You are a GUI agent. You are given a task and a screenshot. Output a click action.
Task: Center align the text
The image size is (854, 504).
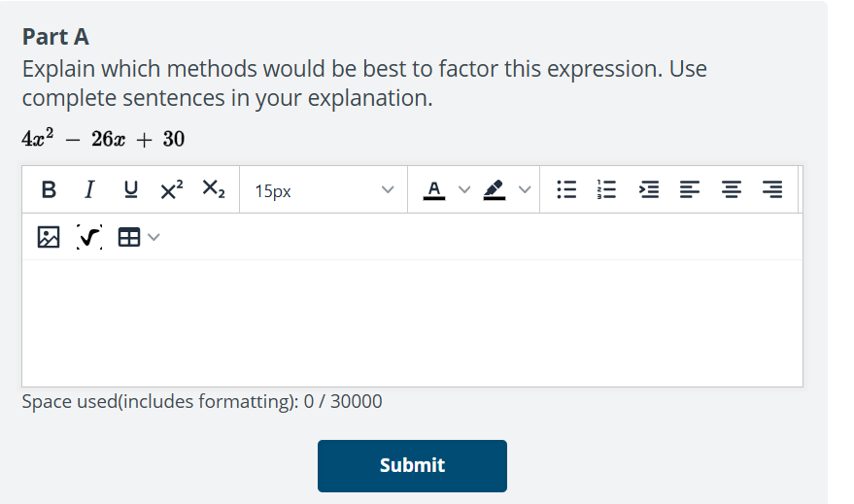point(731,190)
